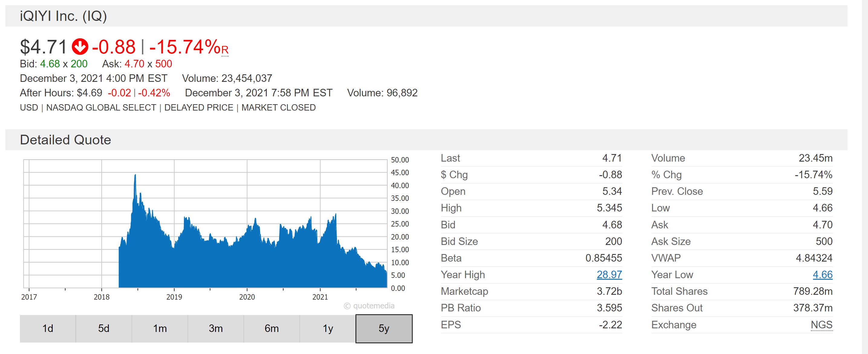
Task: Click the Detailed Quote section header
Action: click(x=65, y=140)
